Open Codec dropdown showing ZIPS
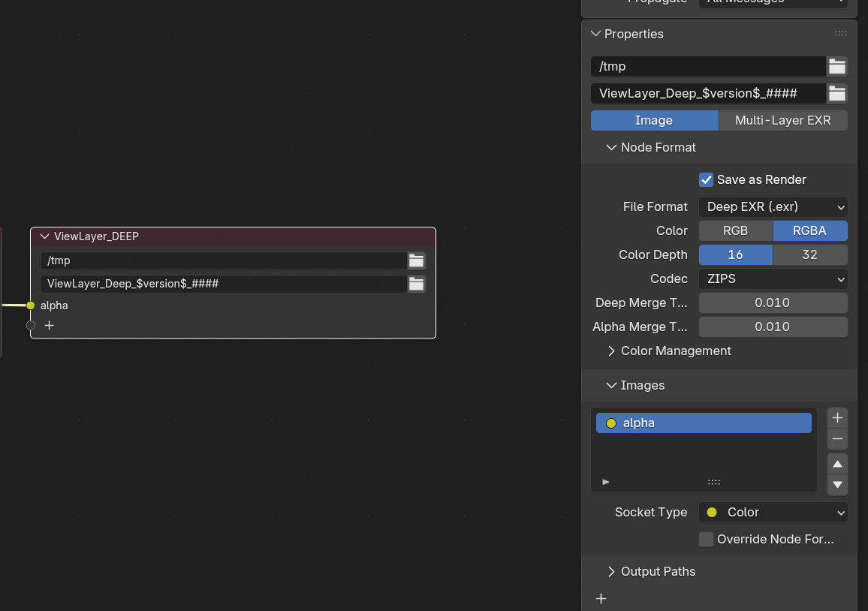Viewport: 868px width, 611px height. click(x=773, y=279)
